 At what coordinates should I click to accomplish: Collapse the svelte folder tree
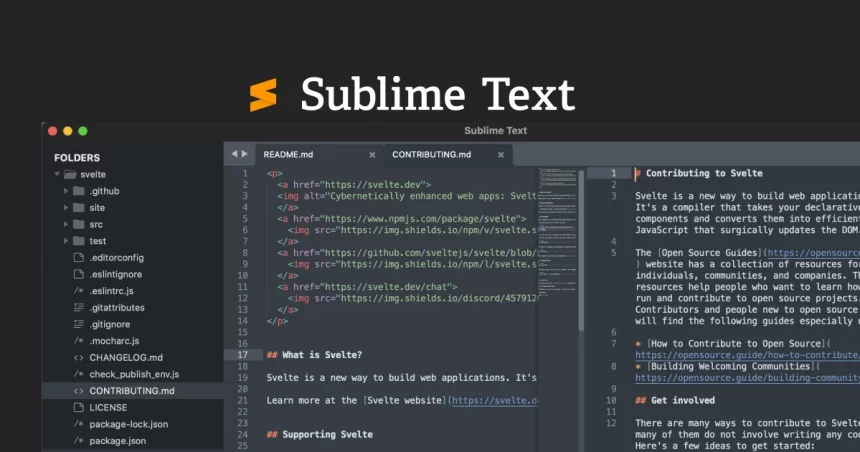pyautogui.click(x=57, y=174)
